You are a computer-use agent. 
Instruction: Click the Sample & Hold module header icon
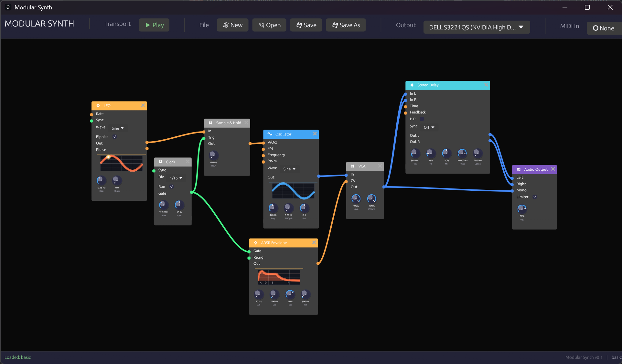(211, 123)
